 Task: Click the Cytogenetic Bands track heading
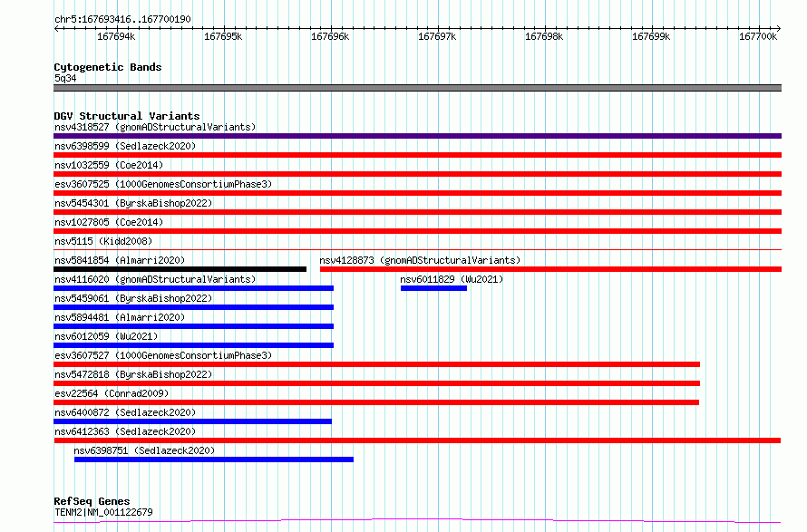point(108,67)
